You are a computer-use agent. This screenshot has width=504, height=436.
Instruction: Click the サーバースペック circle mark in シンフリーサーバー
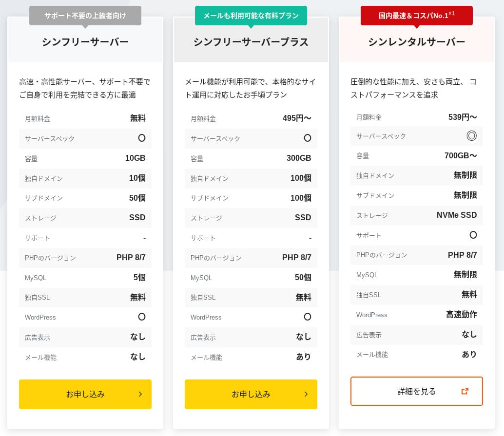point(142,138)
